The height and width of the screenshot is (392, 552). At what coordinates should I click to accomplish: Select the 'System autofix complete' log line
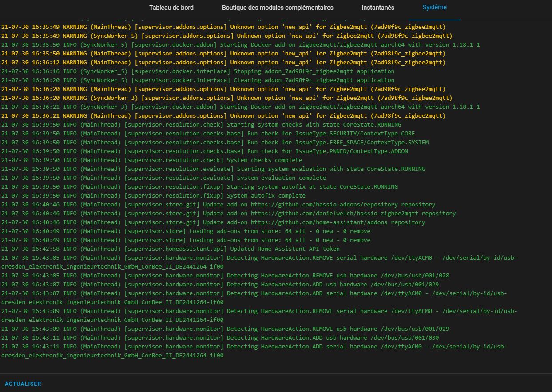[x=266, y=196]
